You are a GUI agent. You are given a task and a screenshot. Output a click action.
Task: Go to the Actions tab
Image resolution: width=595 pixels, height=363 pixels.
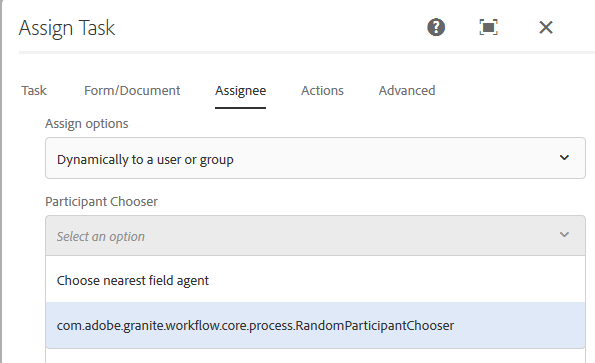pos(322,91)
